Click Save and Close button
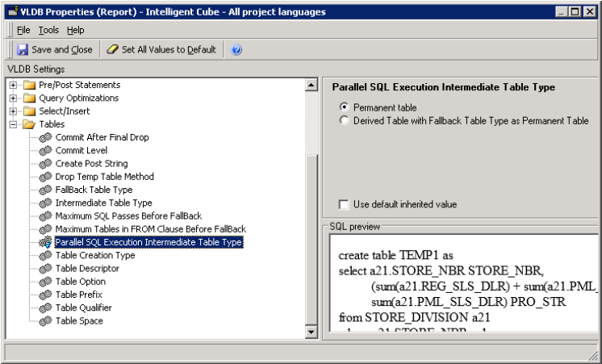The width and height of the screenshot is (602, 364). pos(54,49)
